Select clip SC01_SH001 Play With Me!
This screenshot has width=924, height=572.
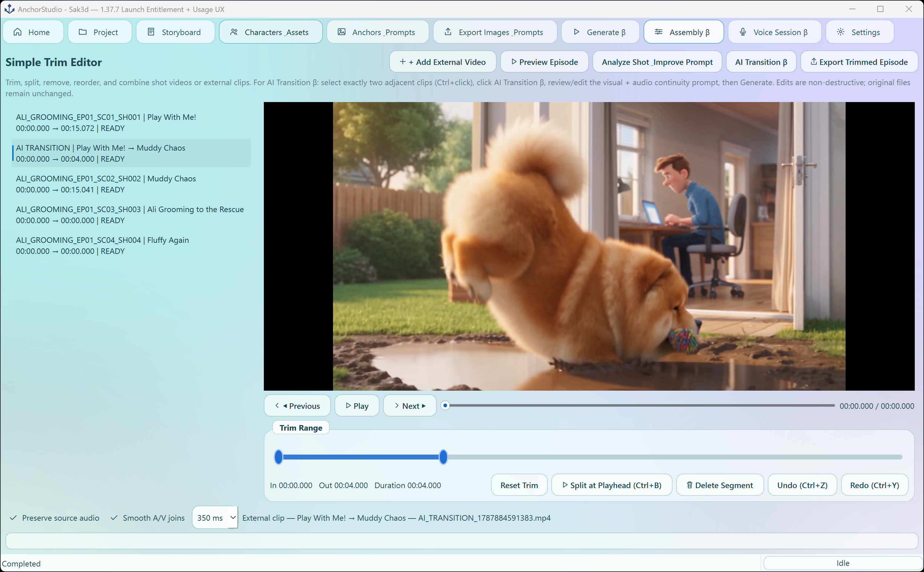(x=131, y=123)
